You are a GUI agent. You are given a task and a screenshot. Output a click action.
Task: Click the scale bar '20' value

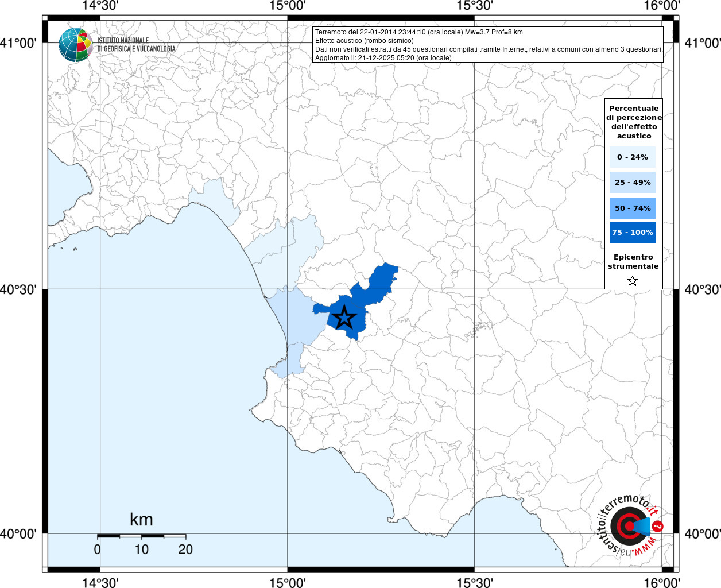(185, 549)
